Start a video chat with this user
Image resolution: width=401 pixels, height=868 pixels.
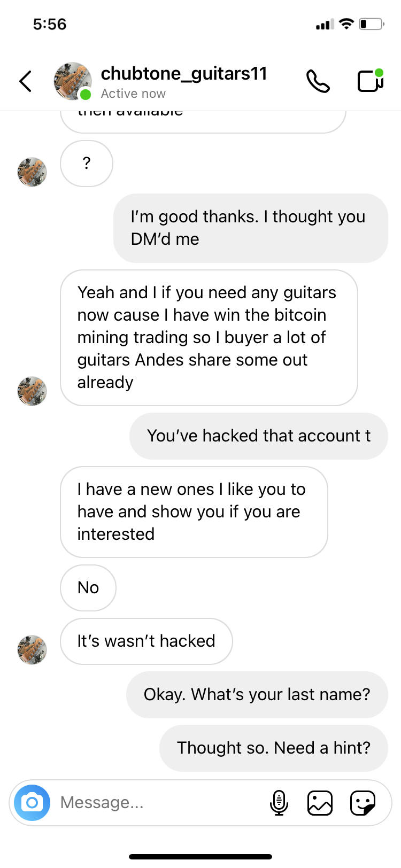pyautogui.click(x=371, y=81)
